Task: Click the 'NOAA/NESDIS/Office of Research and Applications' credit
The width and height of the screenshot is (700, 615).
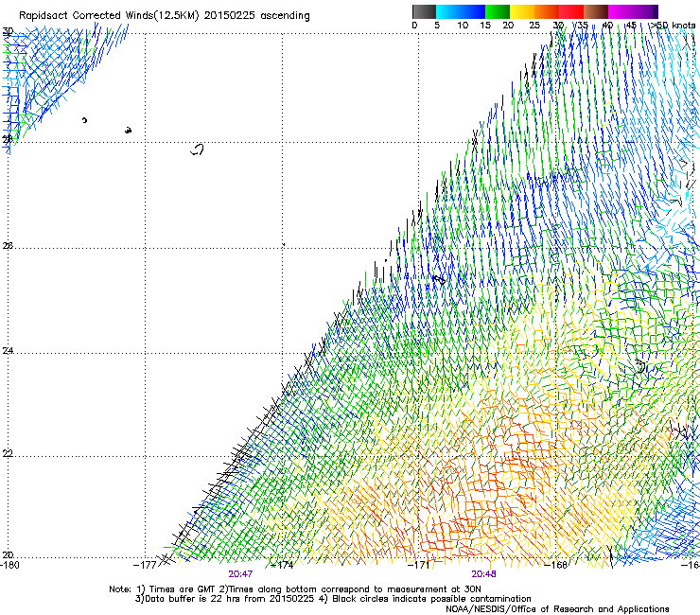Action: [557, 609]
